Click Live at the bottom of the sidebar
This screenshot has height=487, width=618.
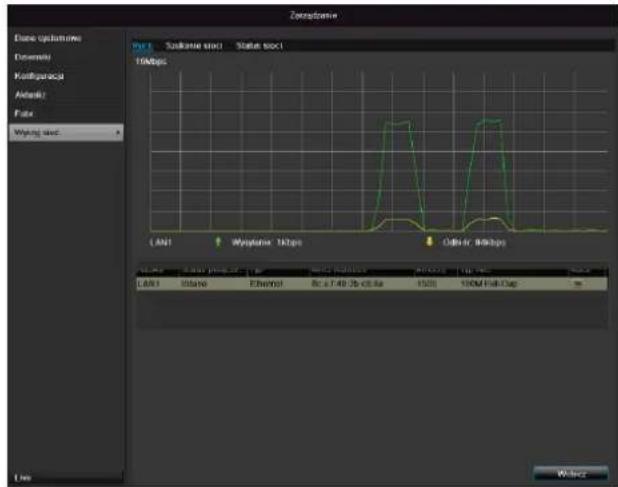click(23, 478)
